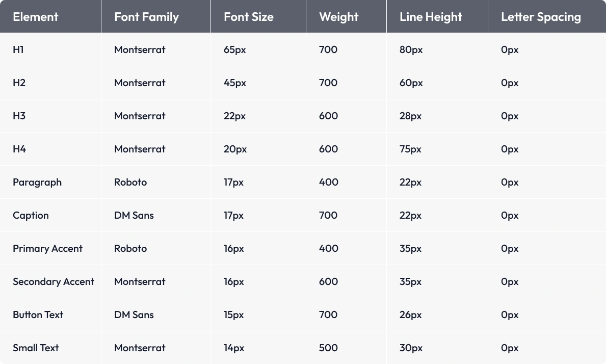Screen dimensions: 606x364
Task: Click the Secondary Accent row label
Action: pyautogui.click(x=54, y=281)
